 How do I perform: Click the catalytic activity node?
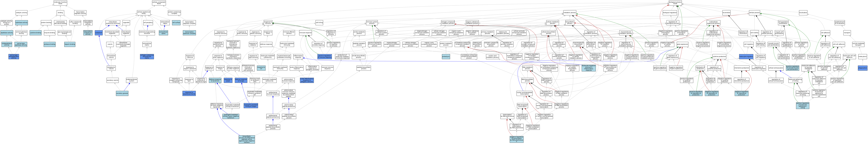point(22,13)
